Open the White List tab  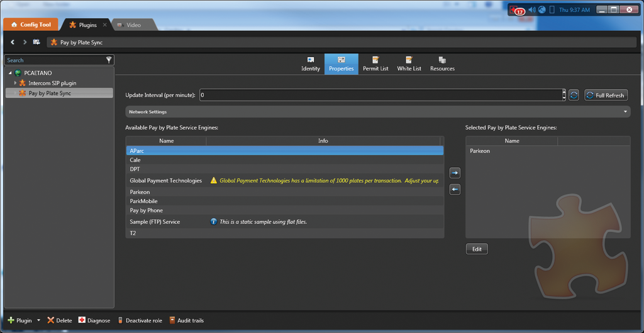[x=409, y=64]
